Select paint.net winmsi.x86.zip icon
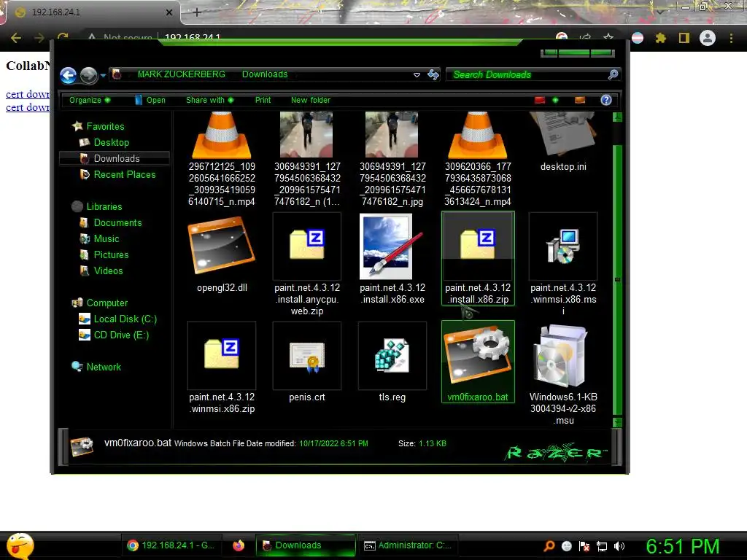The image size is (747, 560). 222,355
